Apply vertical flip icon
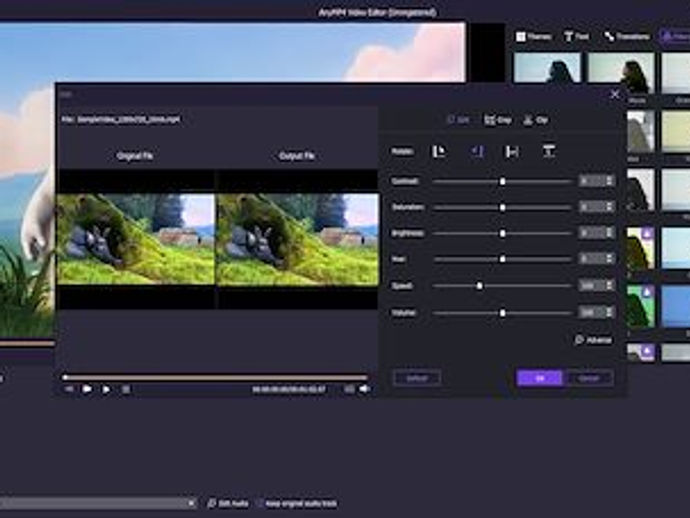 coord(548,152)
